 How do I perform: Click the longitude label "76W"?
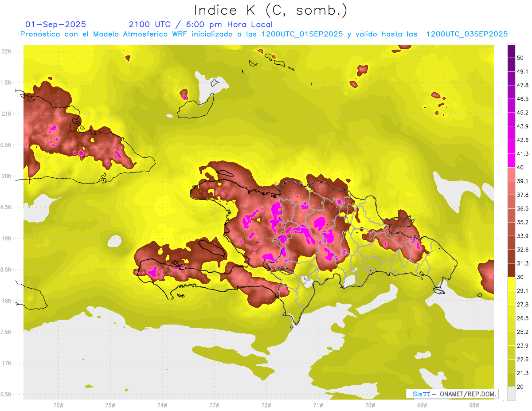(59, 405)
